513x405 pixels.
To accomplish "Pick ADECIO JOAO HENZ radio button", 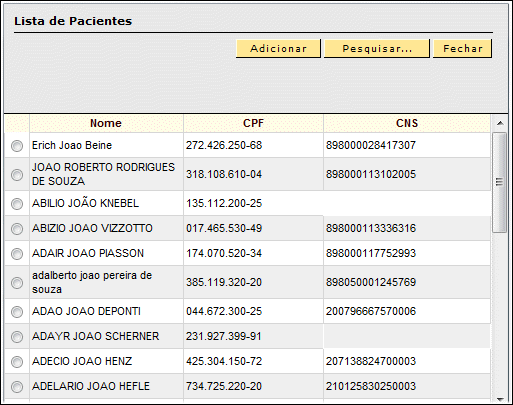I will (17, 362).
